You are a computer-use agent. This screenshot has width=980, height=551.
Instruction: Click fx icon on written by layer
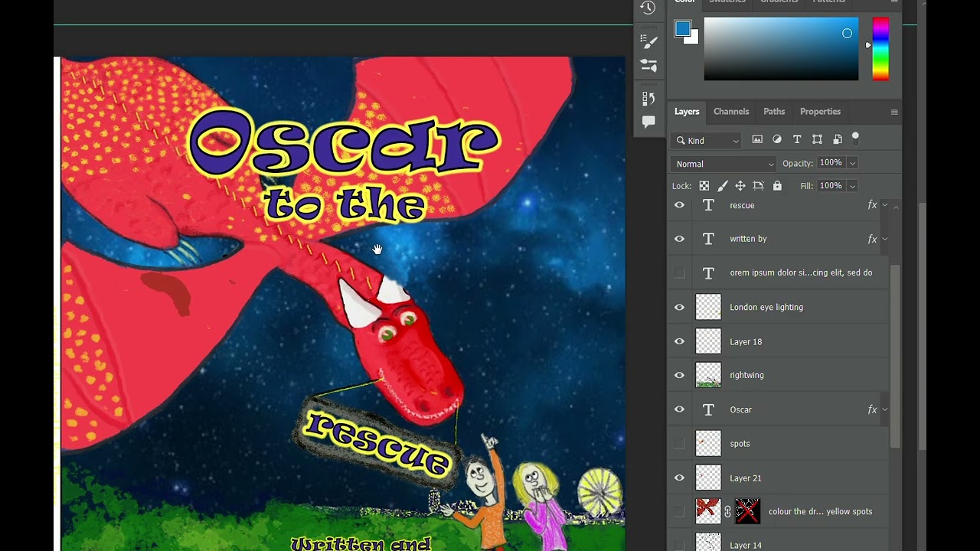871,239
